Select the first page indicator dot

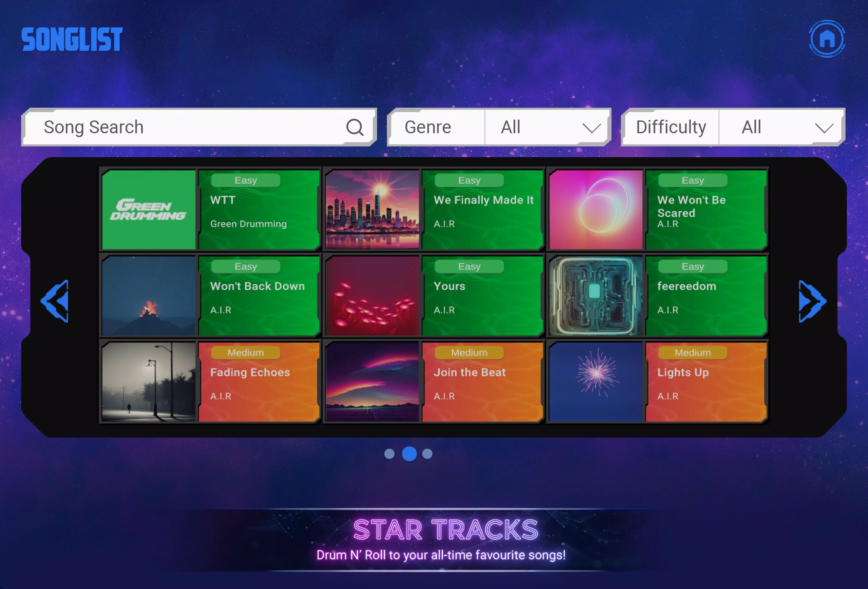(x=389, y=453)
